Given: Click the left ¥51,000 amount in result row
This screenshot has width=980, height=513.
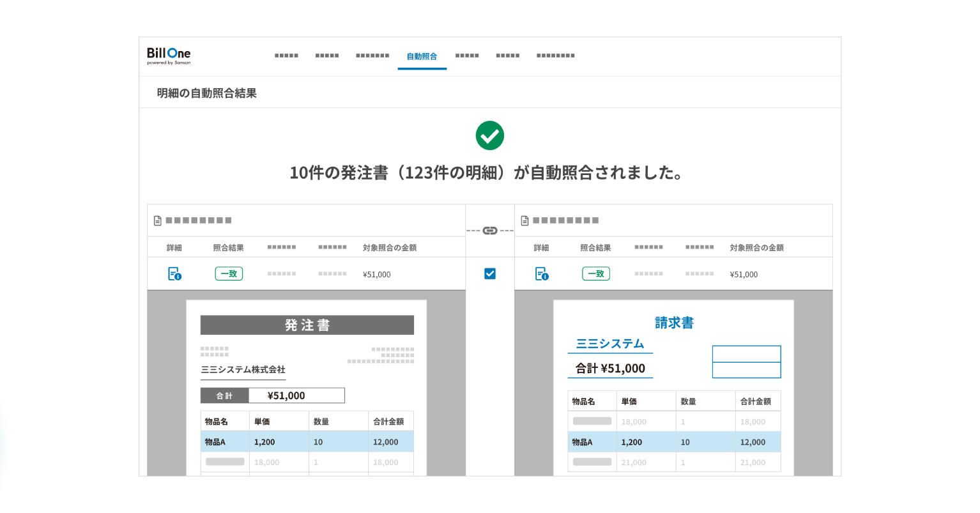Looking at the screenshot, I should click(377, 275).
